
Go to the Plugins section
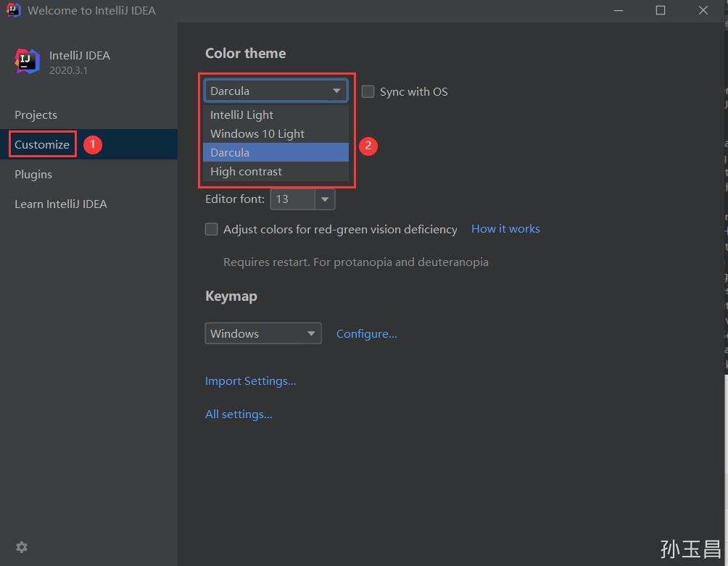[33, 174]
